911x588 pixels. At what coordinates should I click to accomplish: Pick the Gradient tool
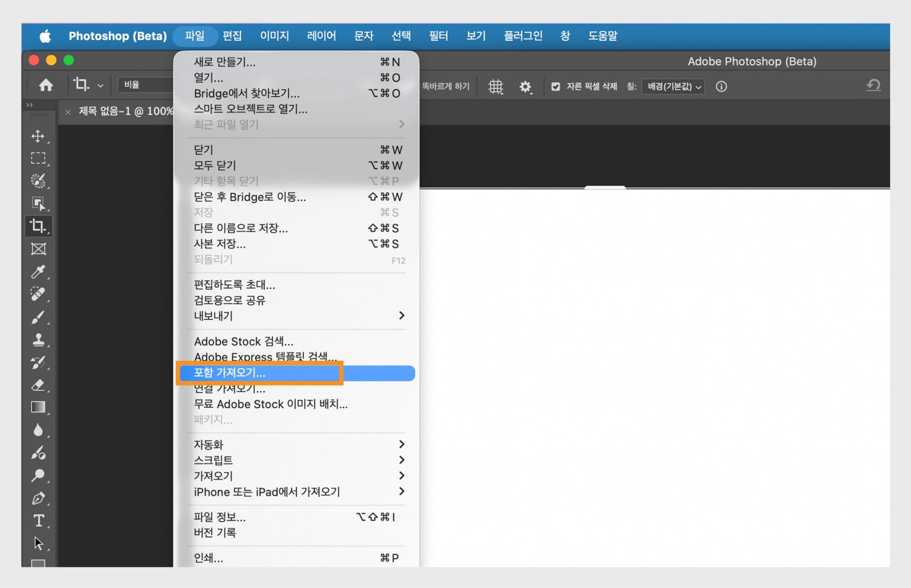pos(39,407)
